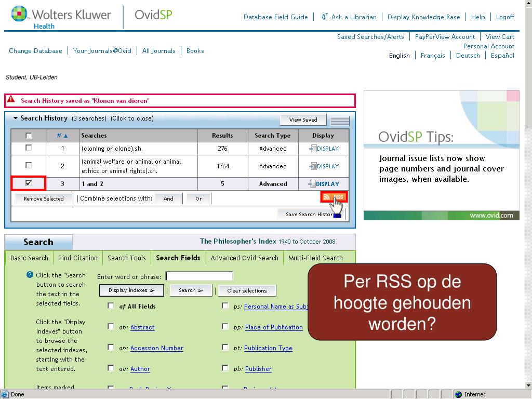Switch to Advanced Ovid Search tab
Screen dimensions: 532x399
pyautogui.click(x=244, y=258)
